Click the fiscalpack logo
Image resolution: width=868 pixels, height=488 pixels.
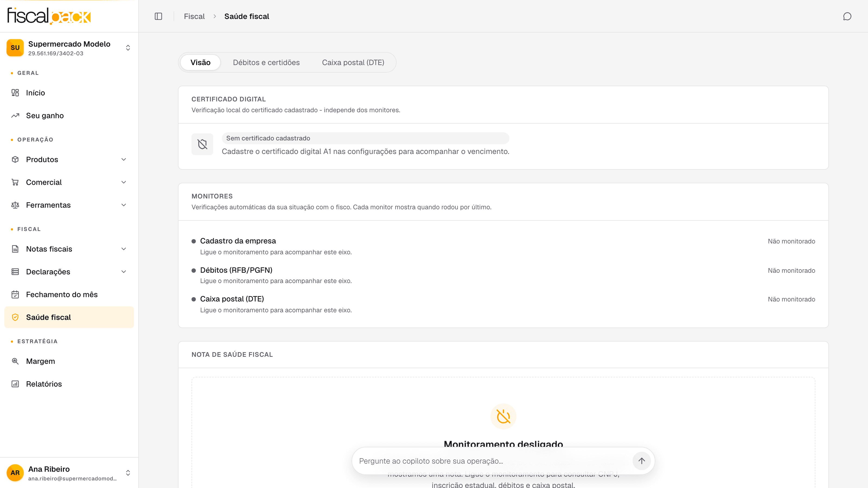pyautogui.click(x=49, y=16)
